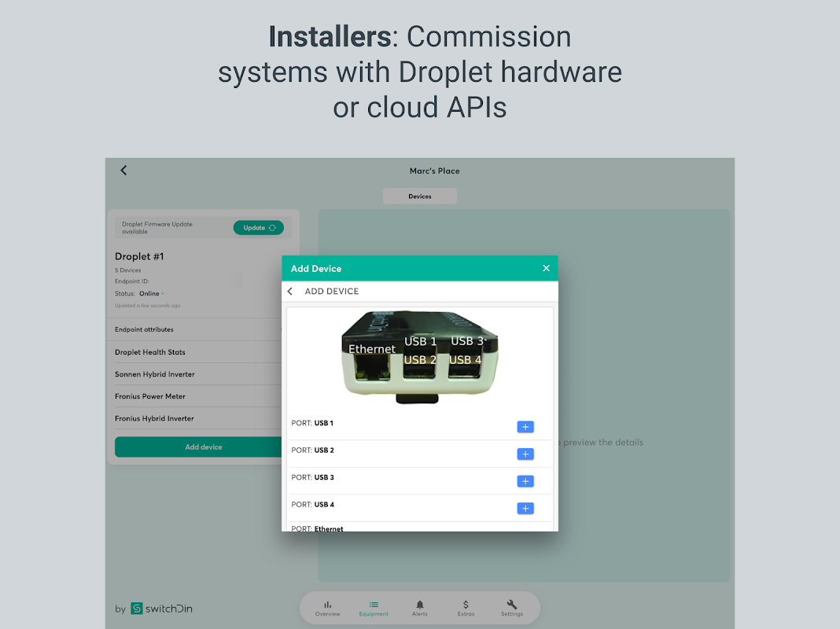This screenshot has width=840, height=629.
Task: Click the Marc's Place title
Action: point(434,171)
